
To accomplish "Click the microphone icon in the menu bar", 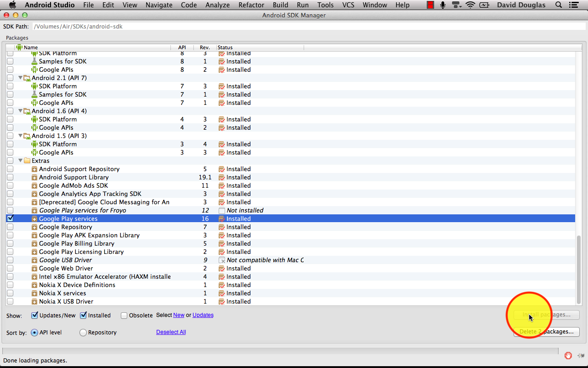I will [443, 5].
